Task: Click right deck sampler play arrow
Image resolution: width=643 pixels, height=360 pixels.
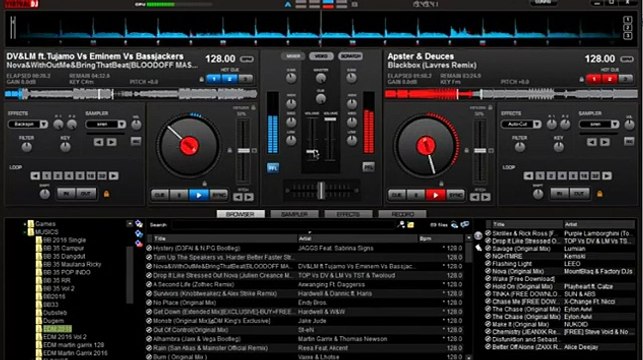Action: point(605,142)
